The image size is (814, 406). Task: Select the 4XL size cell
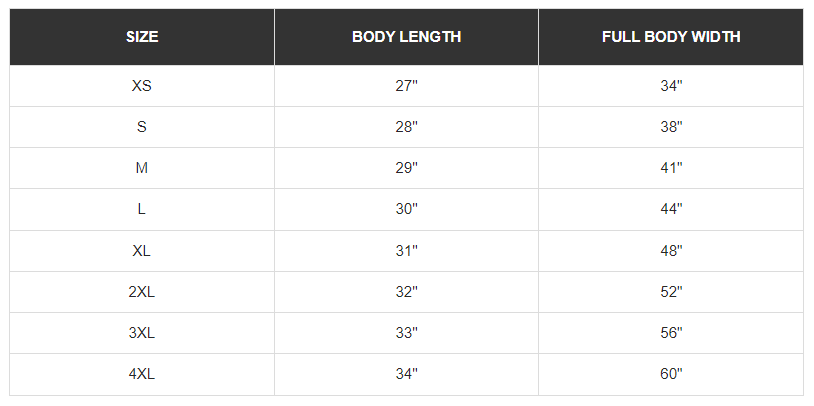(x=142, y=374)
